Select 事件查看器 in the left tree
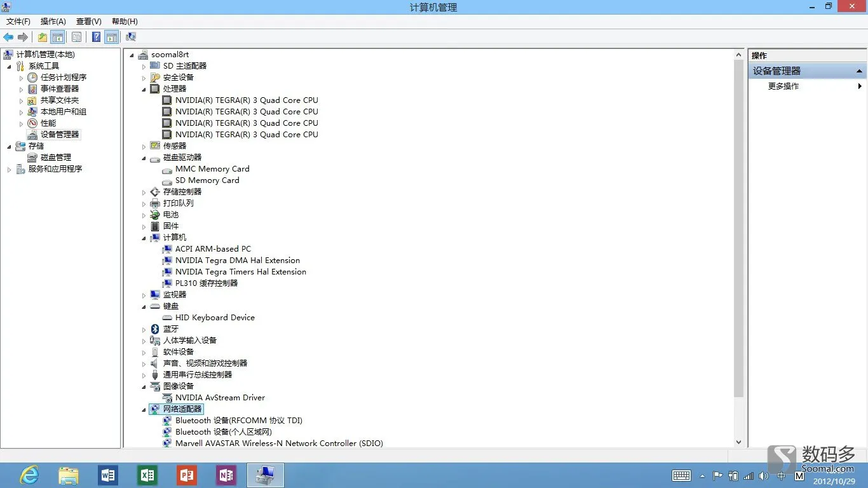This screenshot has width=868, height=488. click(x=60, y=89)
